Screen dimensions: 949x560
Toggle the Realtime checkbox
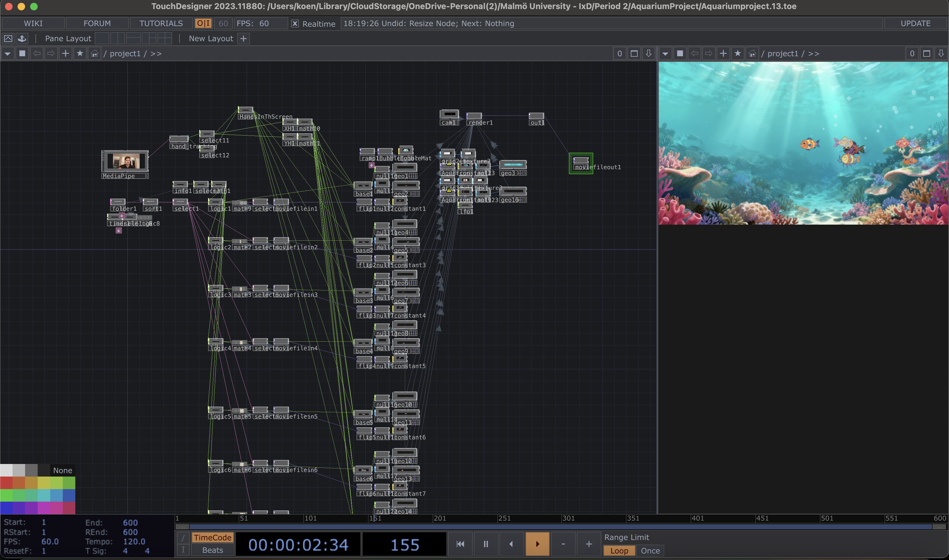coord(295,24)
